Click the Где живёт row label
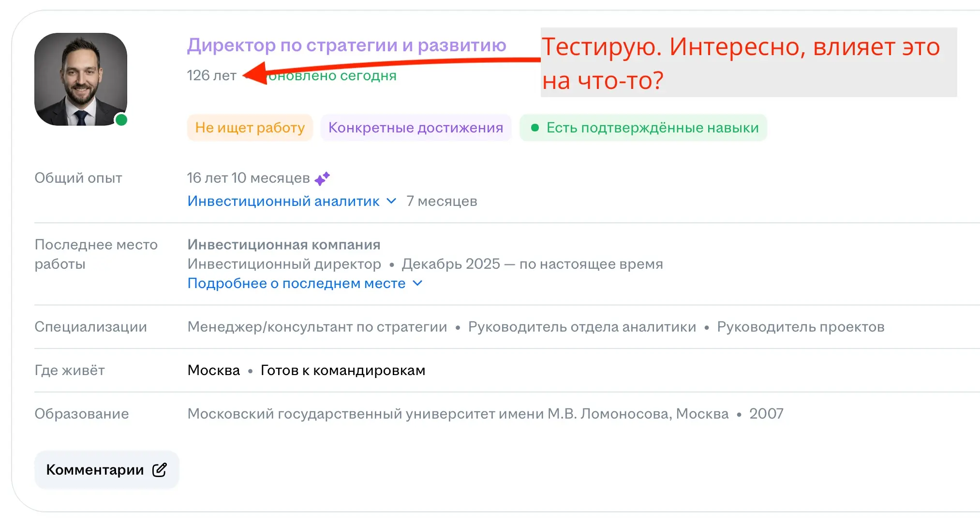This screenshot has width=980, height=522. pos(70,370)
